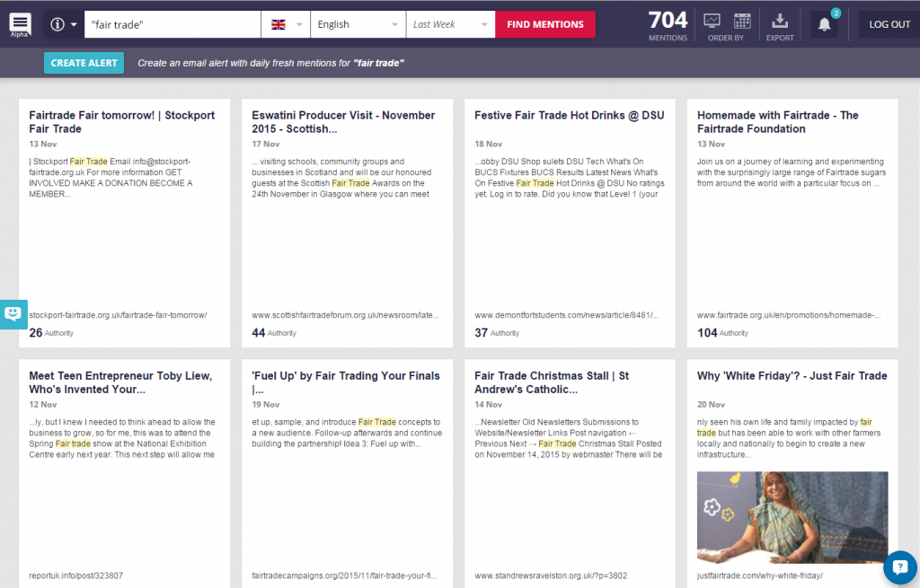Open the justfairtrade.com/why-white-friday/ URL
This screenshot has width=920, height=588.
759,575
